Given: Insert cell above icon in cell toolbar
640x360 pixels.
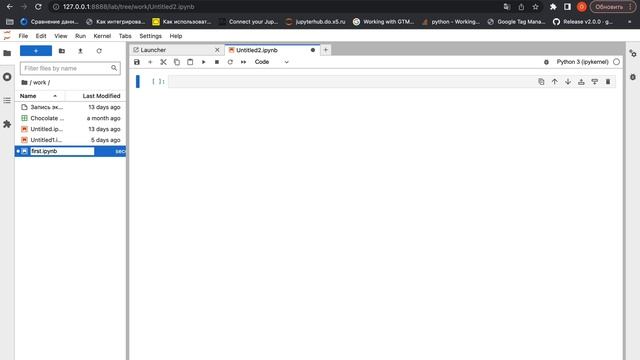Looking at the screenshot, I should [x=581, y=82].
